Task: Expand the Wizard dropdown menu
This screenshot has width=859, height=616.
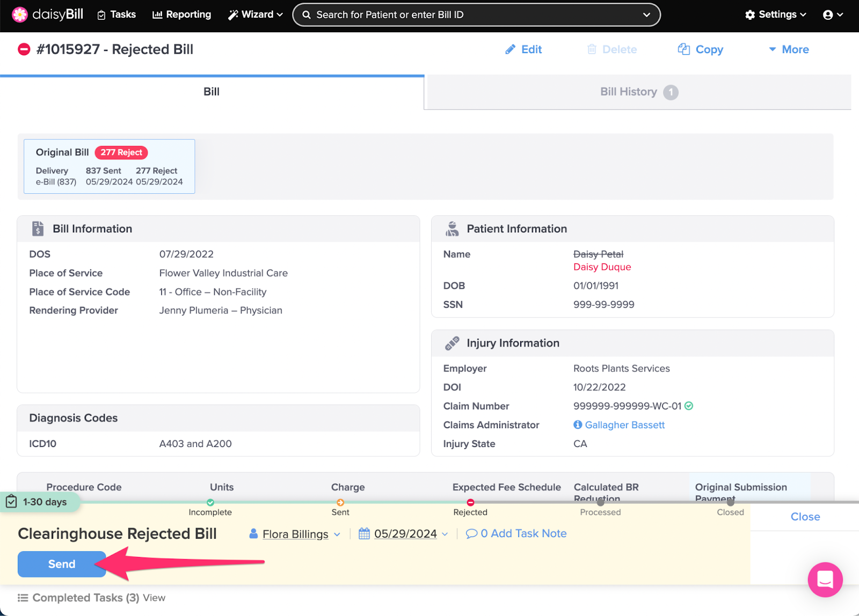Action: click(256, 14)
